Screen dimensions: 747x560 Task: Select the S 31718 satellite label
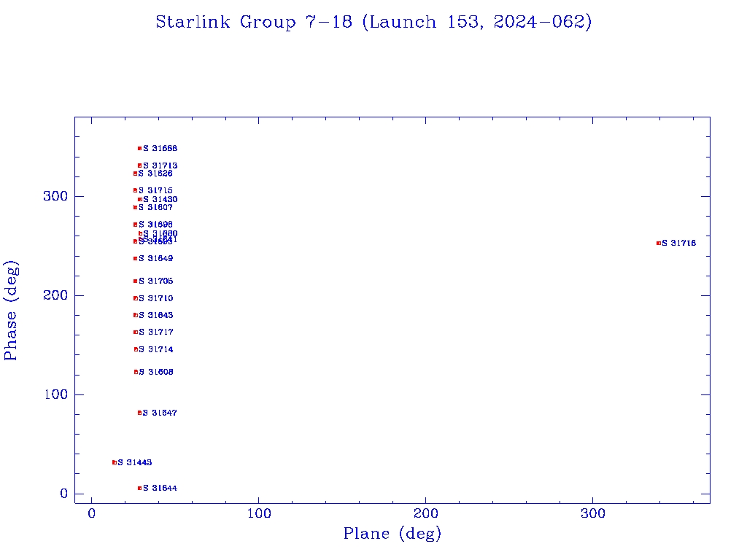[679, 244]
